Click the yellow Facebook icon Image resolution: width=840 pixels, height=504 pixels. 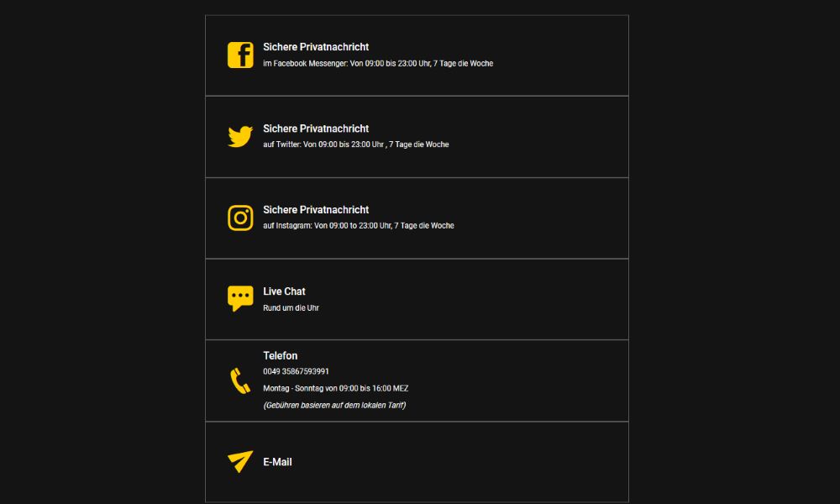pyautogui.click(x=240, y=55)
